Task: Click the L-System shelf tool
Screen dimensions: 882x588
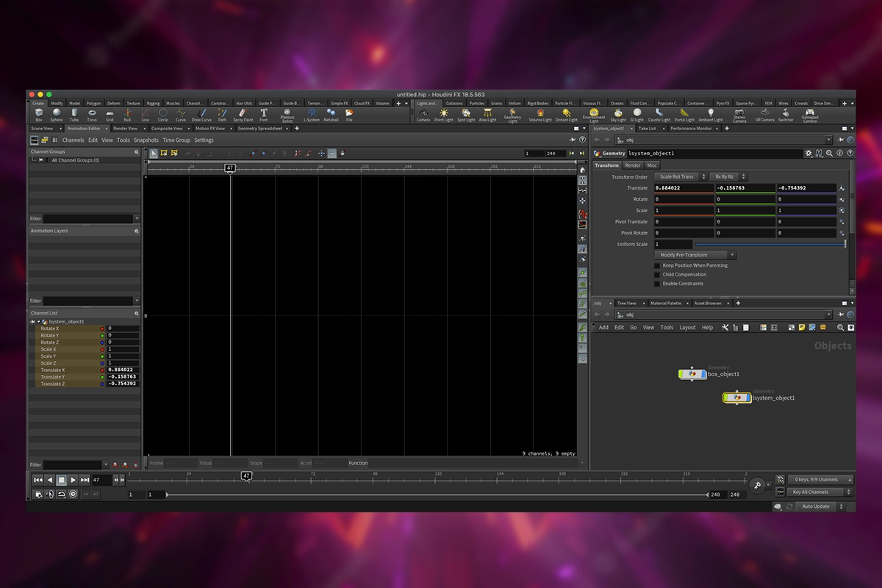Action: (x=312, y=113)
